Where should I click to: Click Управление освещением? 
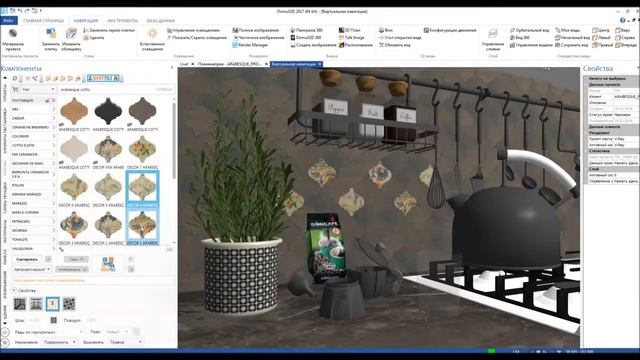193,30
